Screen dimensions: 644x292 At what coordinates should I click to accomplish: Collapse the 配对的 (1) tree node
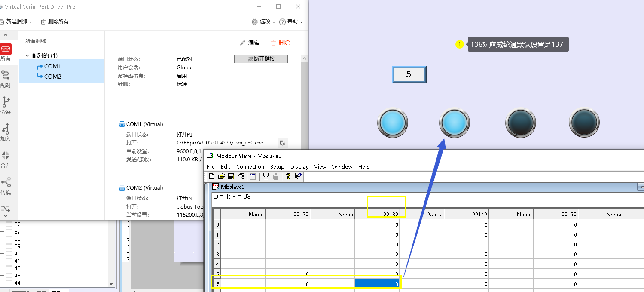tap(27, 55)
